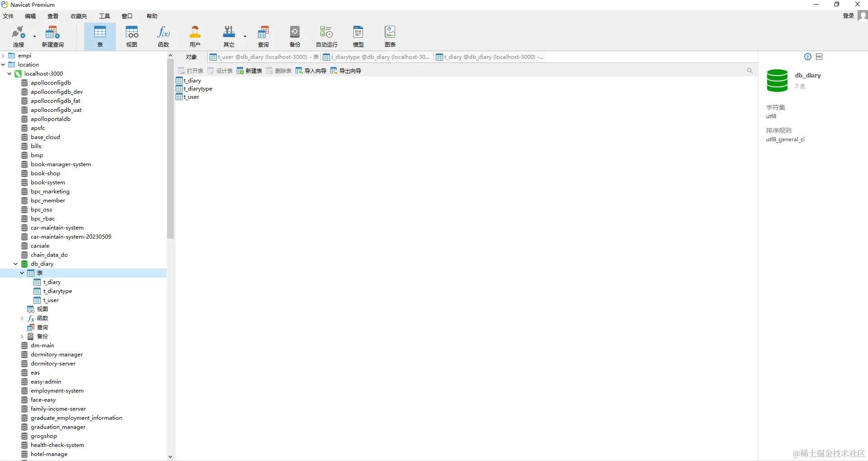This screenshot has width=868, height=461.
Task: Click the 查询 node icon under db_diary
Action: (31, 327)
